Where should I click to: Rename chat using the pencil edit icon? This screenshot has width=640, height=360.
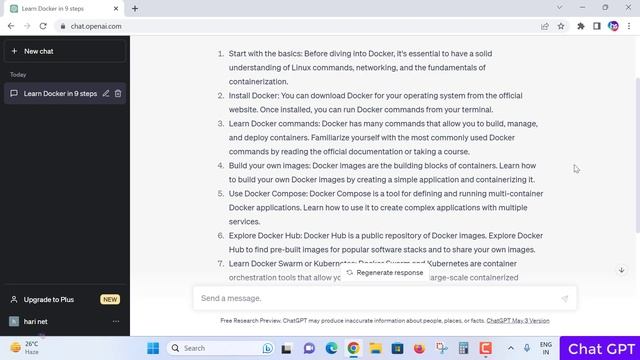click(106, 93)
